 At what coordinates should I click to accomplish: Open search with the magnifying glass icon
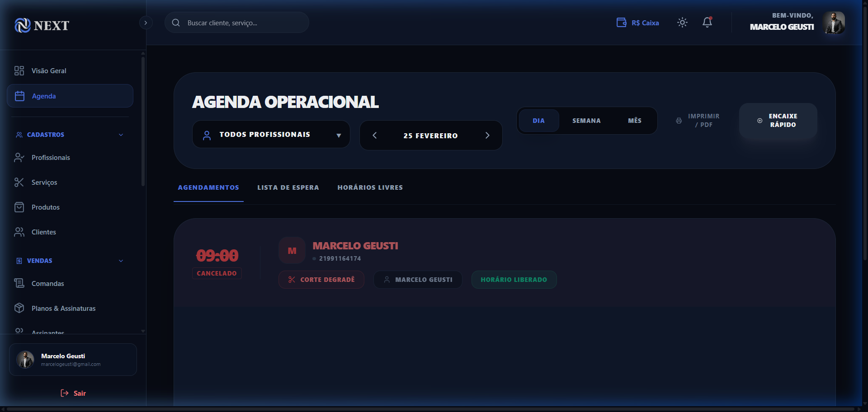[175, 22]
